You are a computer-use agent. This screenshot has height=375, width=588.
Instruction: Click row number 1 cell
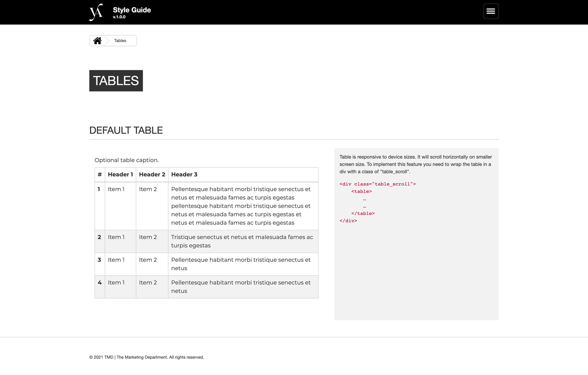pyautogui.click(x=99, y=189)
